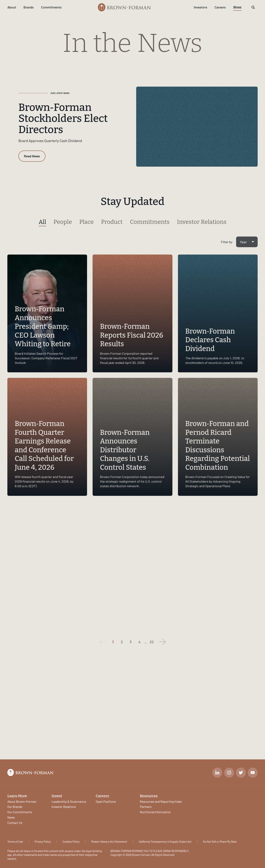Select News in the top navigation
265x868 pixels.
tap(237, 7)
